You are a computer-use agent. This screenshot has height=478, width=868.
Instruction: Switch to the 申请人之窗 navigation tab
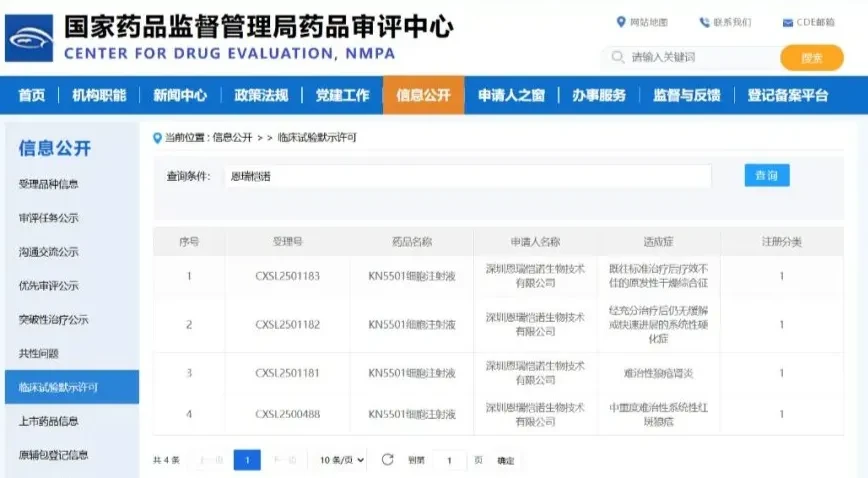coord(512,95)
